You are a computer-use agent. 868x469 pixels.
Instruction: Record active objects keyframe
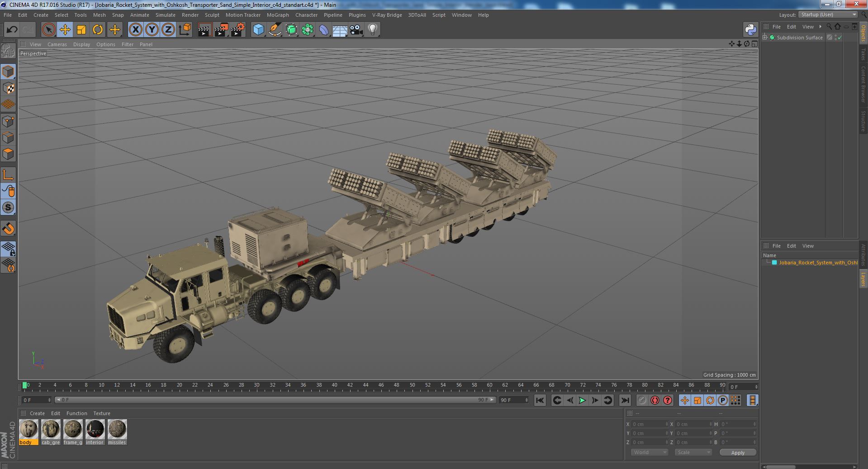[x=642, y=400]
